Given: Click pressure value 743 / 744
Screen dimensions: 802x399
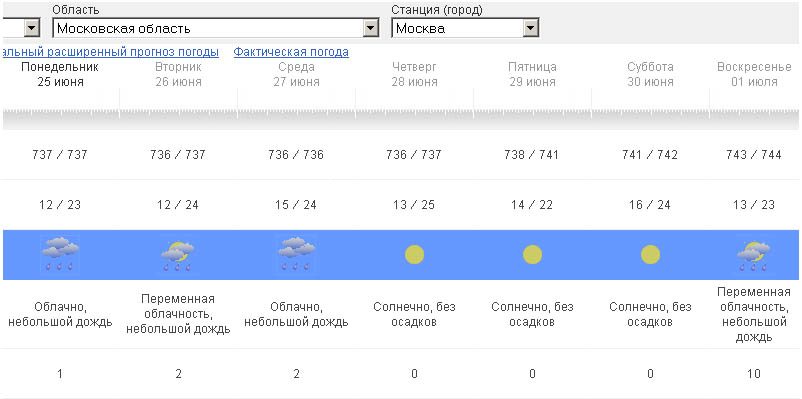Looking at the screenshot, I should pyautogui.click(x=754, y=154).
